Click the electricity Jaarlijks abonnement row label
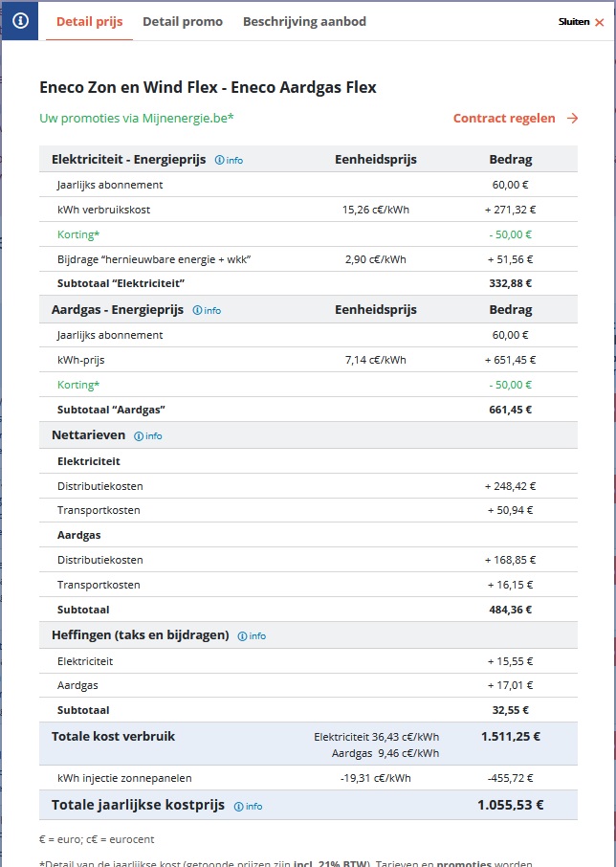Image resolution: width=616 pixels, height=867 pixels. tap(110, 185)
